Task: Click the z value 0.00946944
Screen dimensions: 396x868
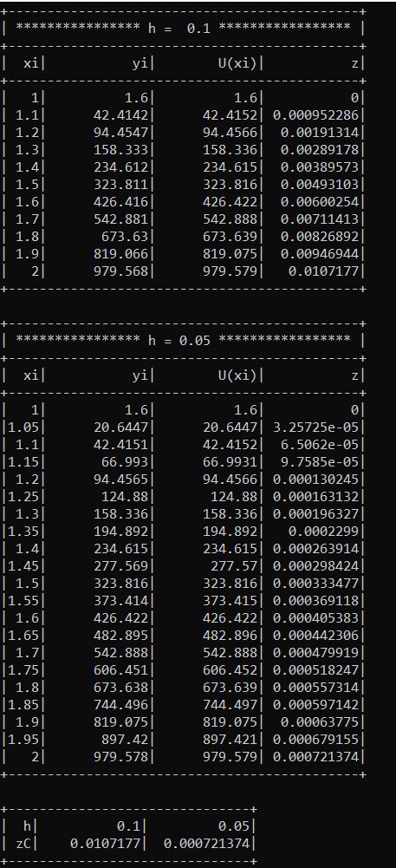Action: (320, 253)
